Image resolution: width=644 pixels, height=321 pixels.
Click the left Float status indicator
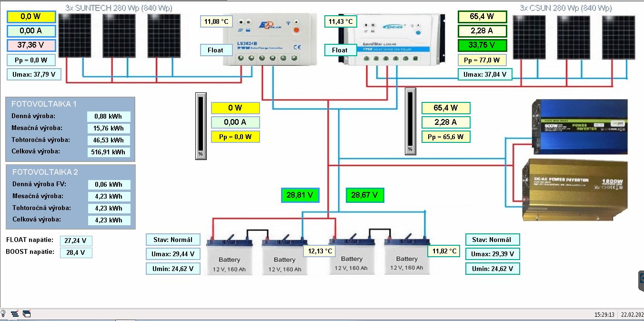215,50
